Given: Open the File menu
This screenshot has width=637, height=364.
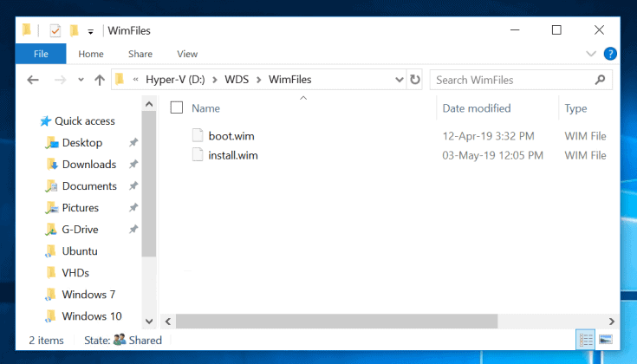Looking at the screenshot, I should pyautogui.click(x=40, y=54).
